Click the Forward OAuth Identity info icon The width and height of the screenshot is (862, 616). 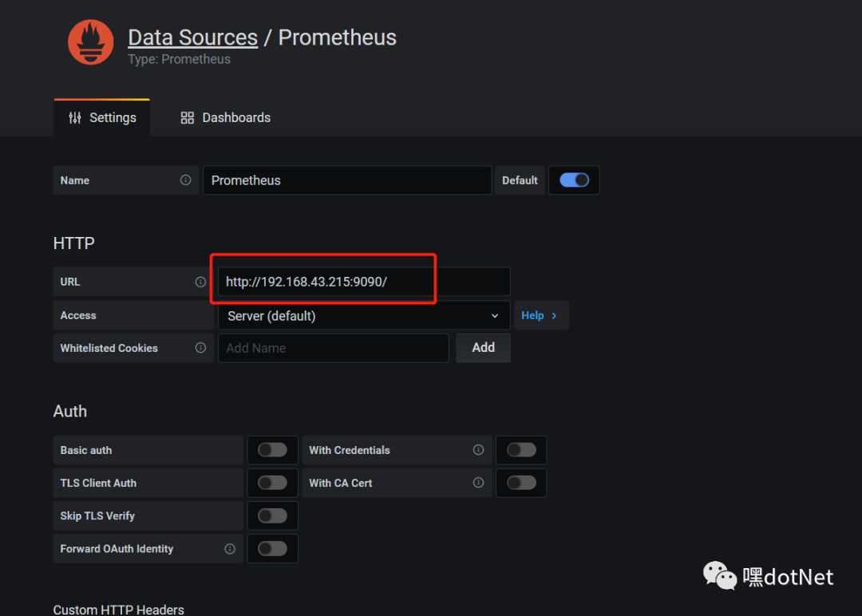(x=230, y=549)
